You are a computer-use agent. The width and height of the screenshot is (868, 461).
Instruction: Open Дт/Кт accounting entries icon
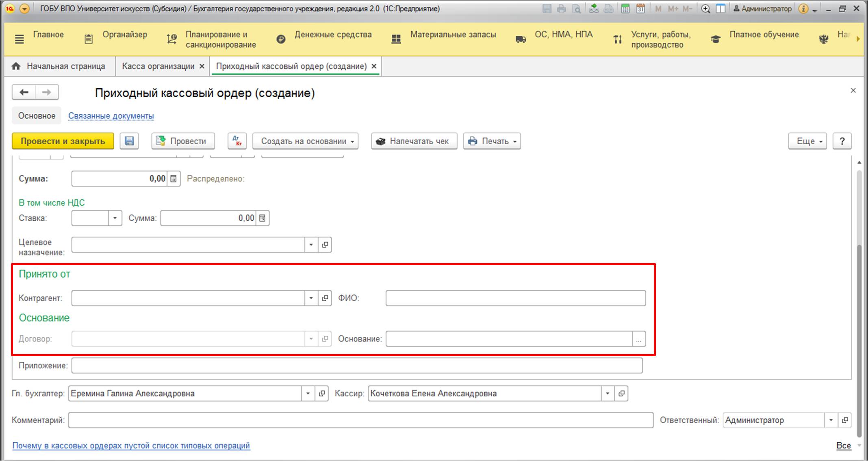click(x=237, y=141)
